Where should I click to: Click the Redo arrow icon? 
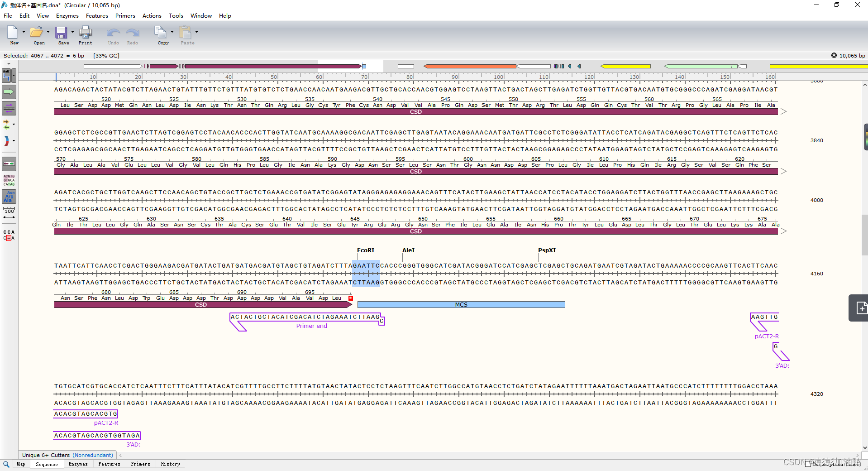point(133,32)
